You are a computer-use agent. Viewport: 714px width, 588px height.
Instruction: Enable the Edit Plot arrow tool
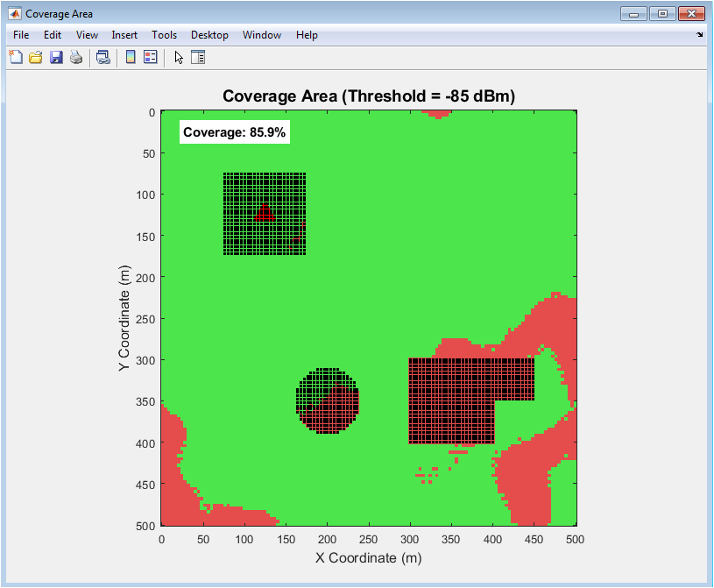tap(179, 58)
